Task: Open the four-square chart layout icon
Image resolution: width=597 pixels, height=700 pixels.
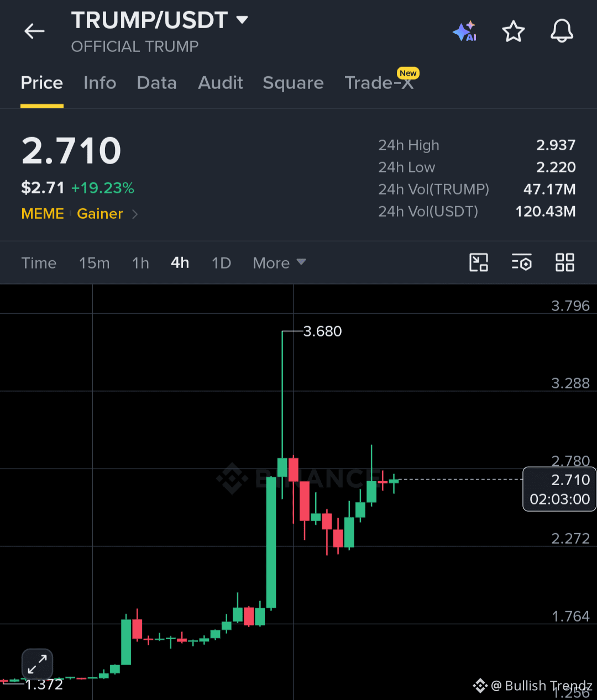Action: point(565,262)
